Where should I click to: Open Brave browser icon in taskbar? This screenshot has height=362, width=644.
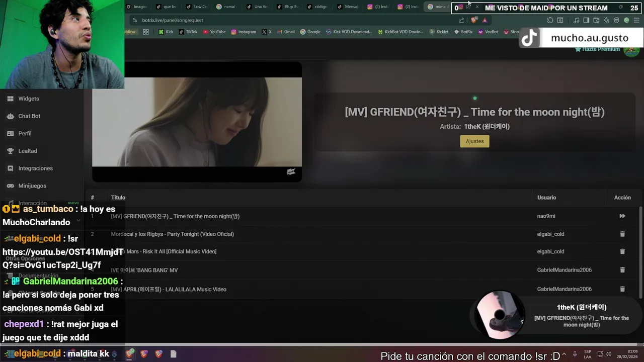point(130,354)
